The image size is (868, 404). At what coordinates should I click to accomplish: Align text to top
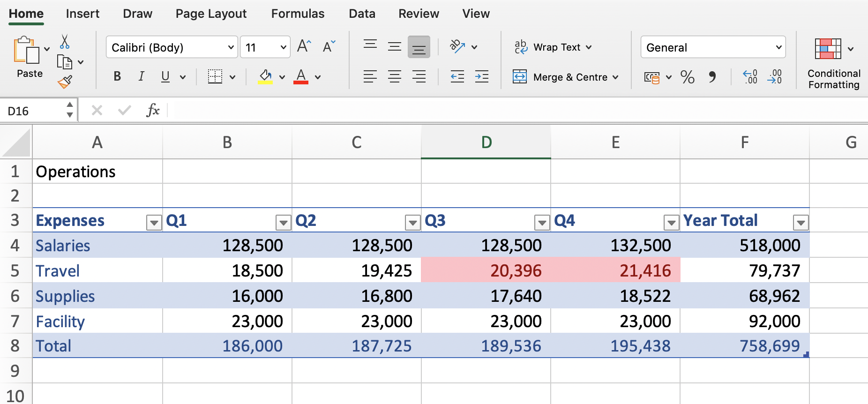pyautogui.click(x=370, y=45)
